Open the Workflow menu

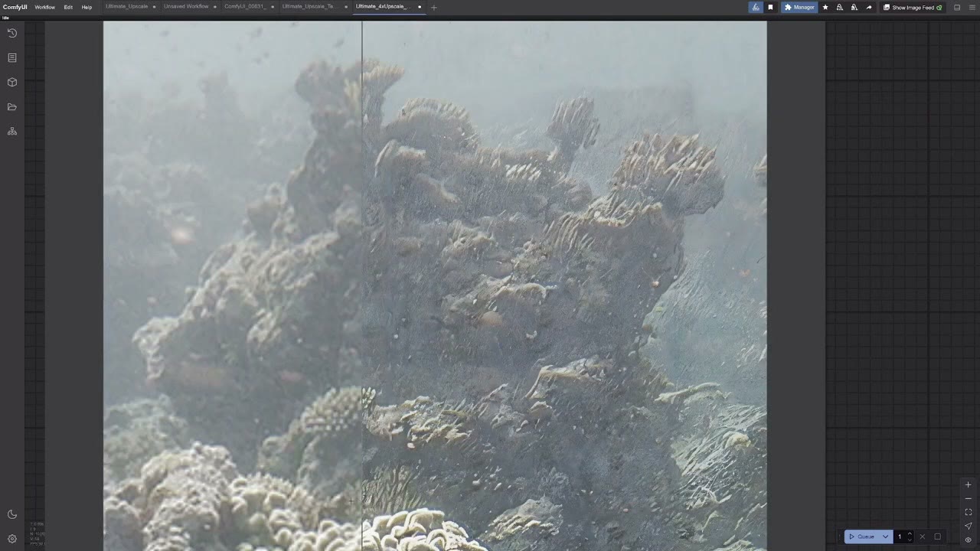click(x=44, y=7)
